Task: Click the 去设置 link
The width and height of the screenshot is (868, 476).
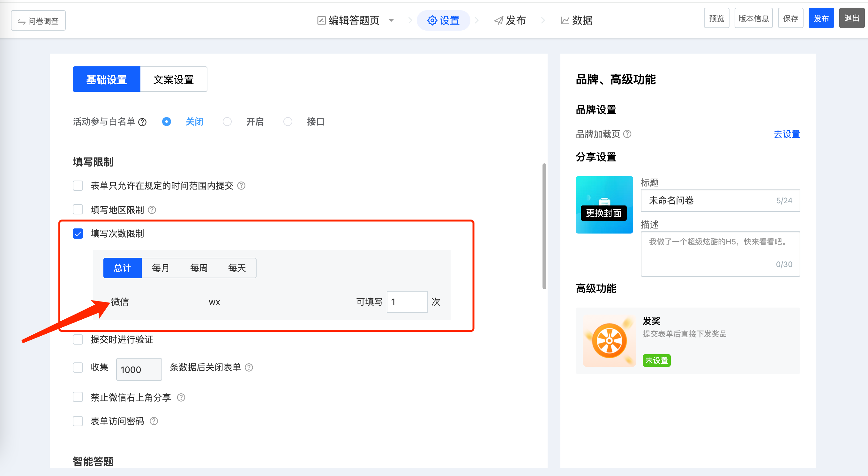Action: point(786,134)
